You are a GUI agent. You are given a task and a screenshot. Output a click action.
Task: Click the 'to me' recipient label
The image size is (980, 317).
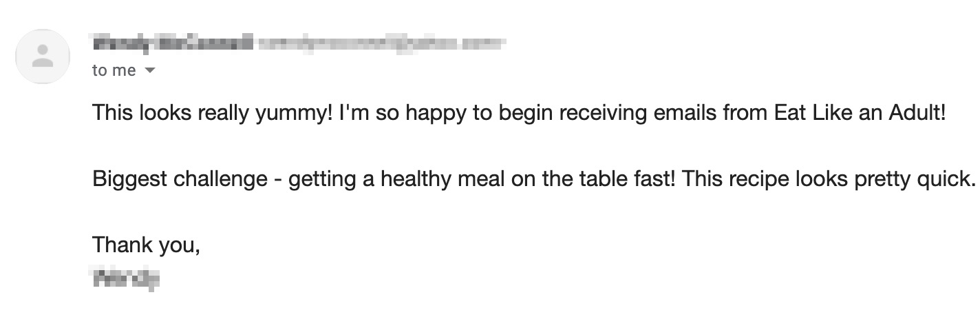click(x=114, y=70)
